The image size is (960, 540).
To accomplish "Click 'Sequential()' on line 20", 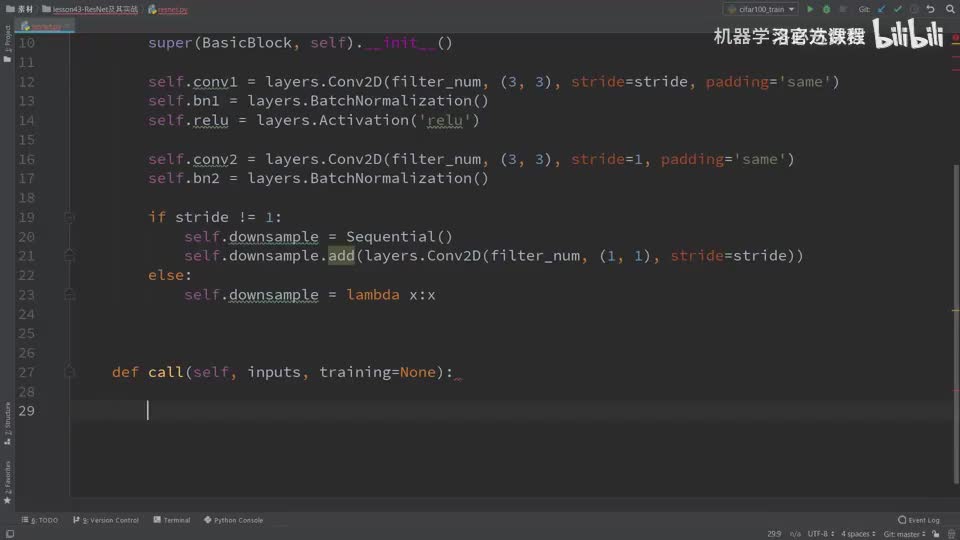I will click(x=399, y=237).
